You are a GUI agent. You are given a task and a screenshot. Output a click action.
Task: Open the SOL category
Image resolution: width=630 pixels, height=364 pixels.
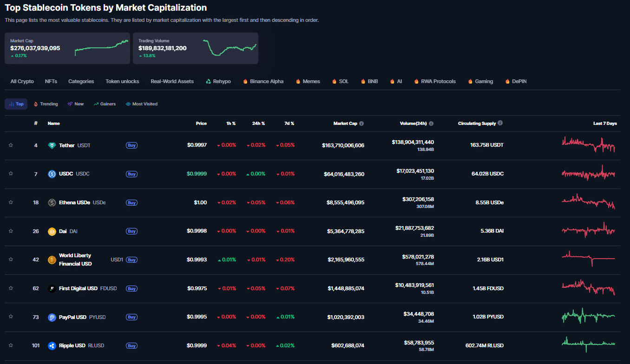click(x=340, y=81)
